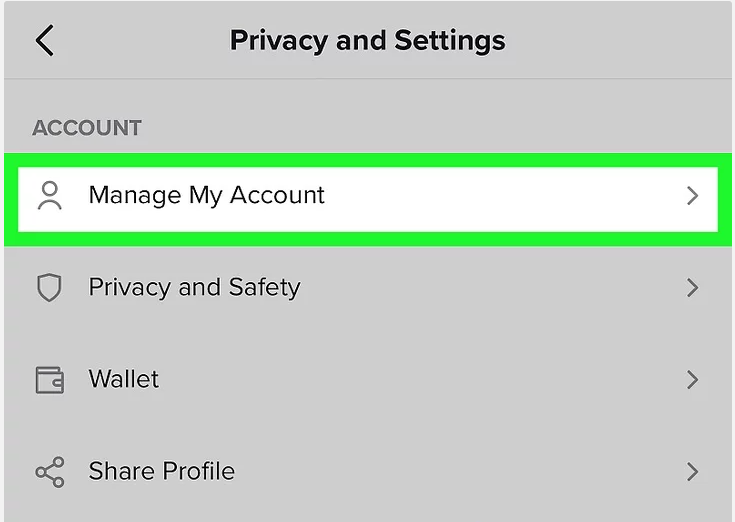The image size is (735, 522).
Task: Tap the Share Profile text label
Action: tap(162, 471)
